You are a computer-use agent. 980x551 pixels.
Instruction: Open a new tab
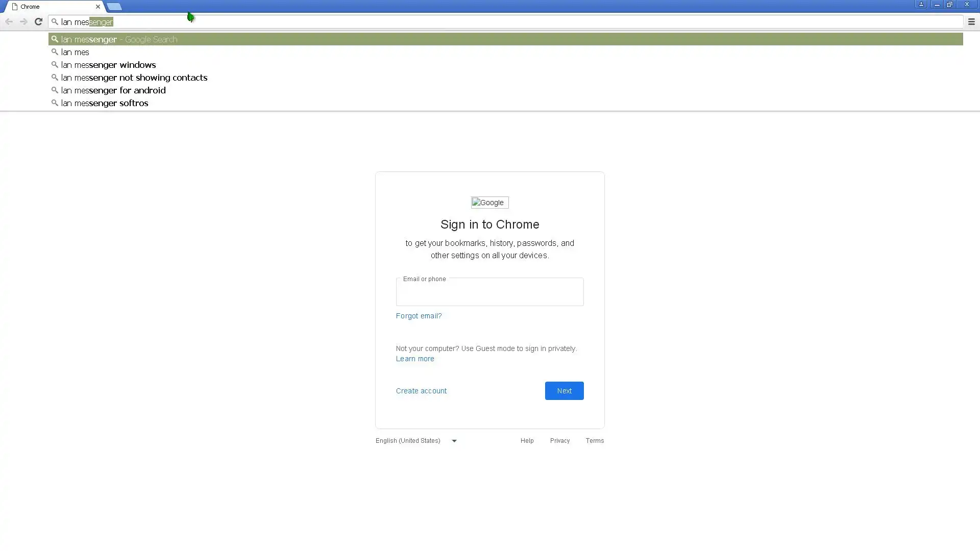(114, 7)
